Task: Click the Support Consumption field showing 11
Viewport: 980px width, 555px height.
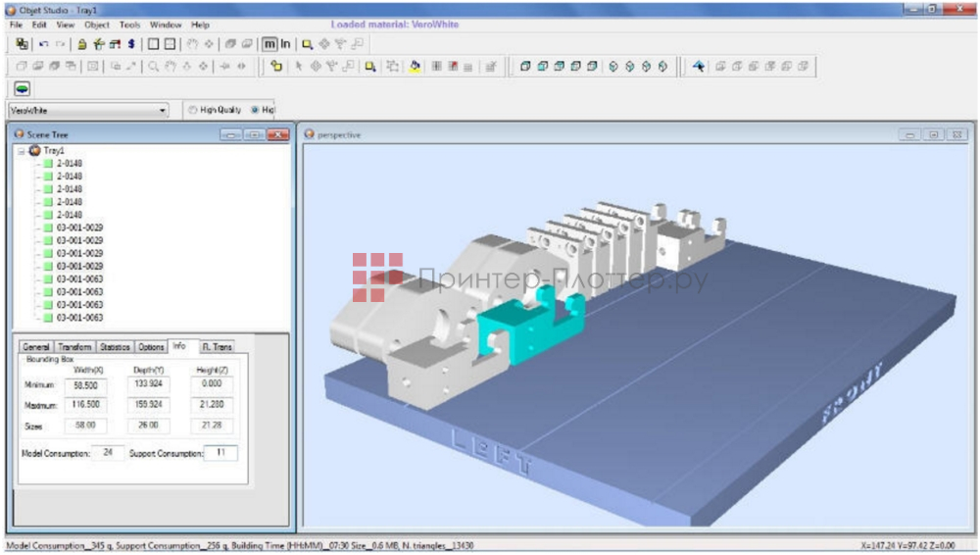Action: 220,452
